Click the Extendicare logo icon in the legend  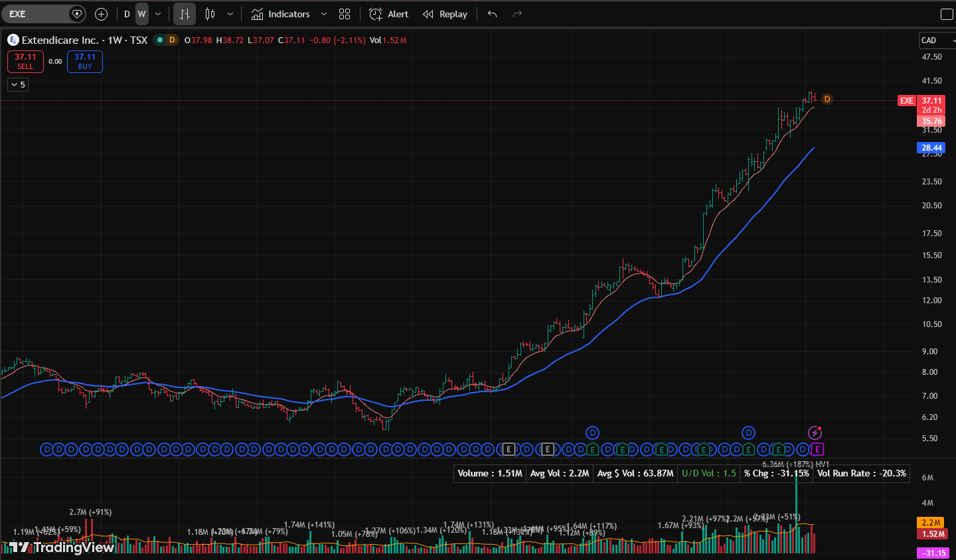pyautogui.click(x=13, y=40)
